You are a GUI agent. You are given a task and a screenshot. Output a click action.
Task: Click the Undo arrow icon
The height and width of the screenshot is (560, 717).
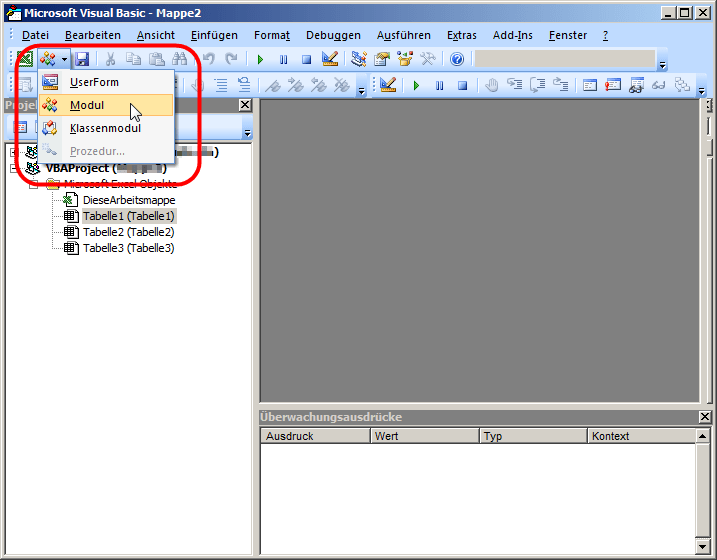coord(209,59)
